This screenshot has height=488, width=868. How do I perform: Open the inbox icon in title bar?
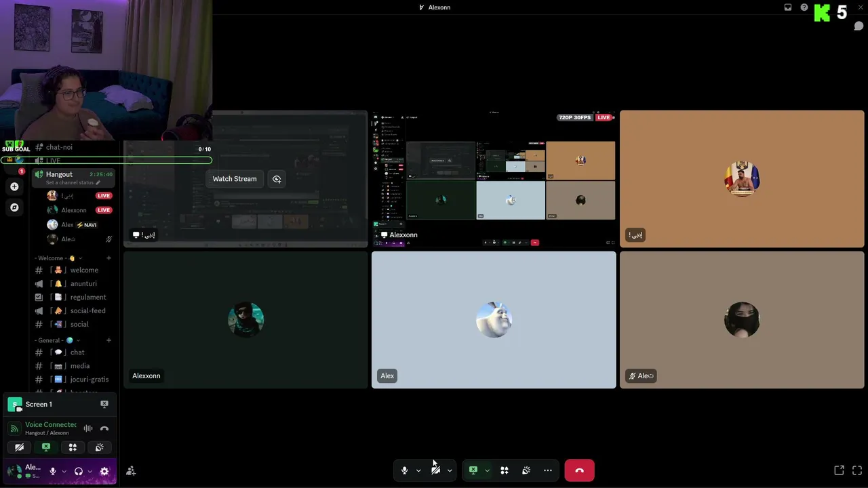click(788, 7)
